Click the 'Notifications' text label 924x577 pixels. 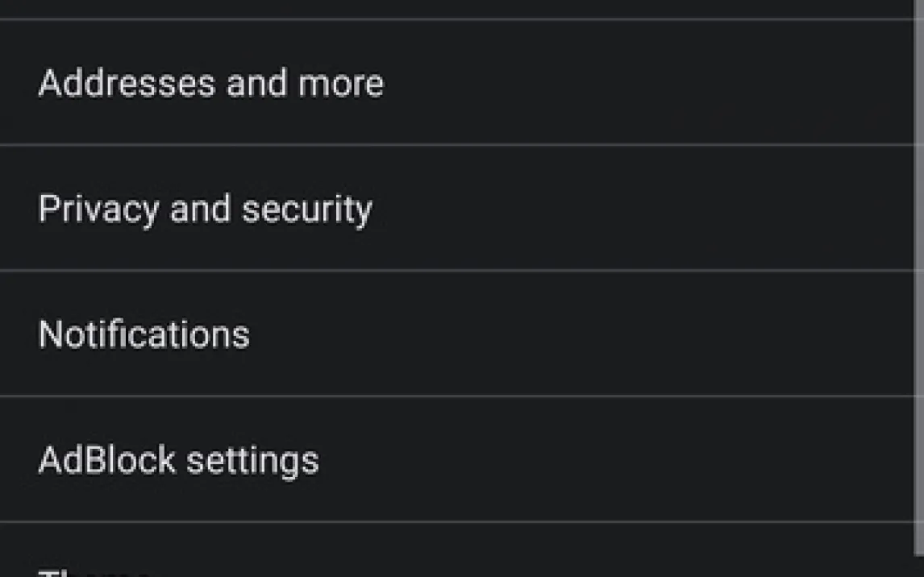point(144,334)
